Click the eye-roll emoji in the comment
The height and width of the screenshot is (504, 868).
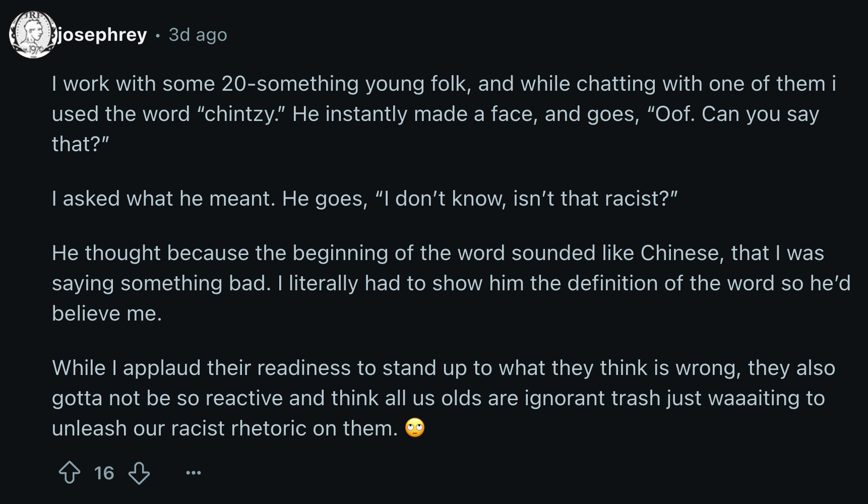pos(415,428)
